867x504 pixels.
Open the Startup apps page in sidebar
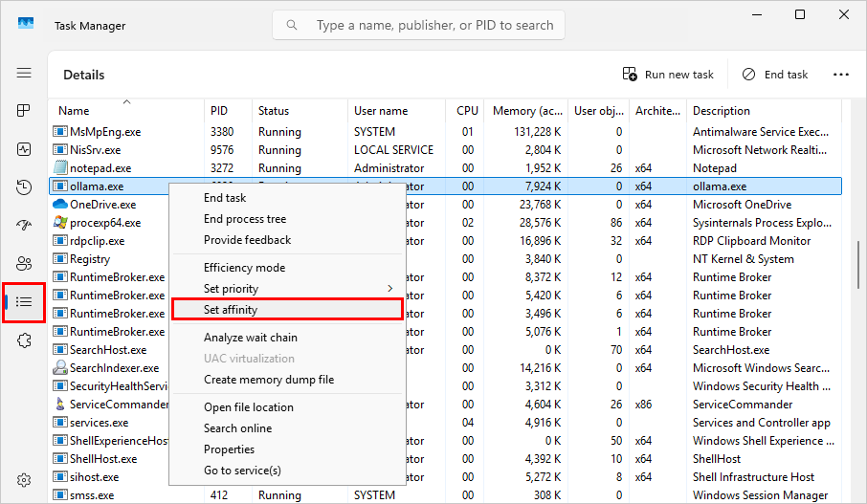point(24,225)
